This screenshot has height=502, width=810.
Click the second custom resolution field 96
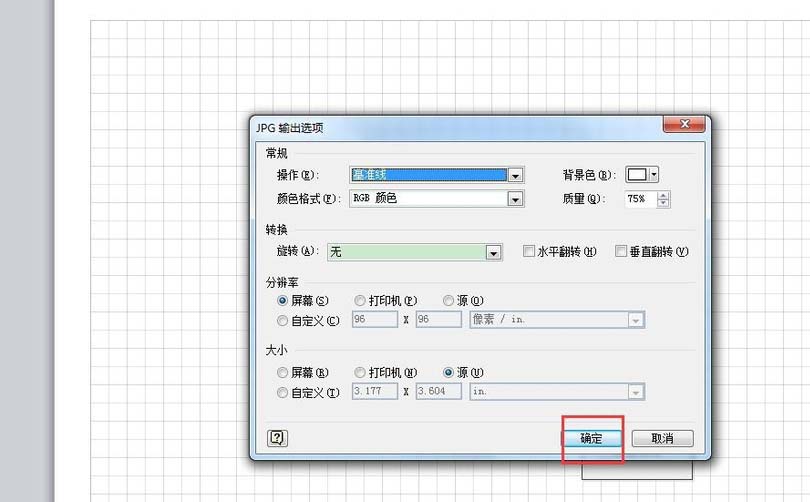click(439, 319)
